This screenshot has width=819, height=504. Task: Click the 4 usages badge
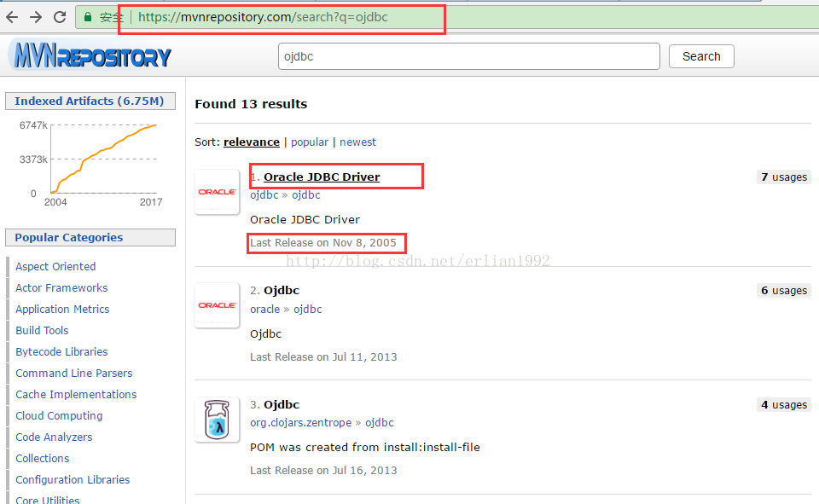coord(783,405)
